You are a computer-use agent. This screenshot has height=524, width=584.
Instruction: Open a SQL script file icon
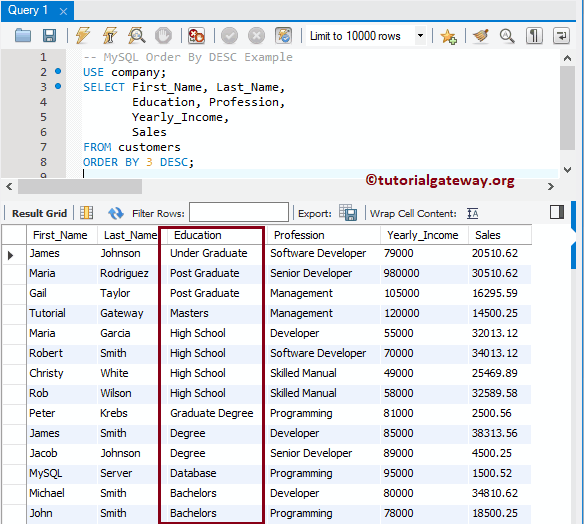(23, 36)
